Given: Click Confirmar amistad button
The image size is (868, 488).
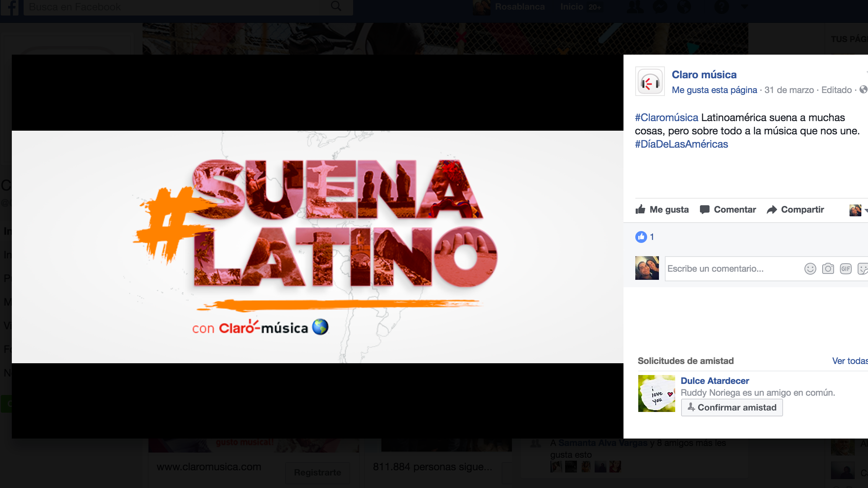Looking at the screenshot, I should click(x=732, y=408).
